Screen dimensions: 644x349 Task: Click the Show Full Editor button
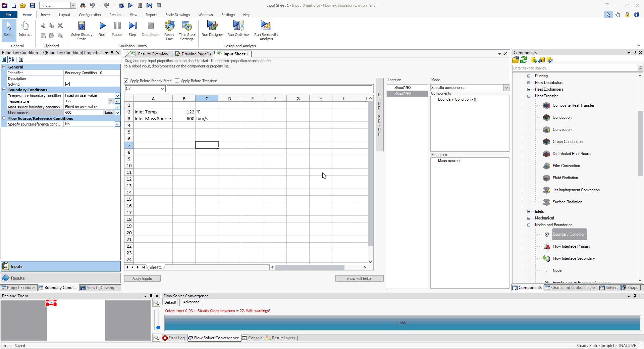(x=359, y=279)
